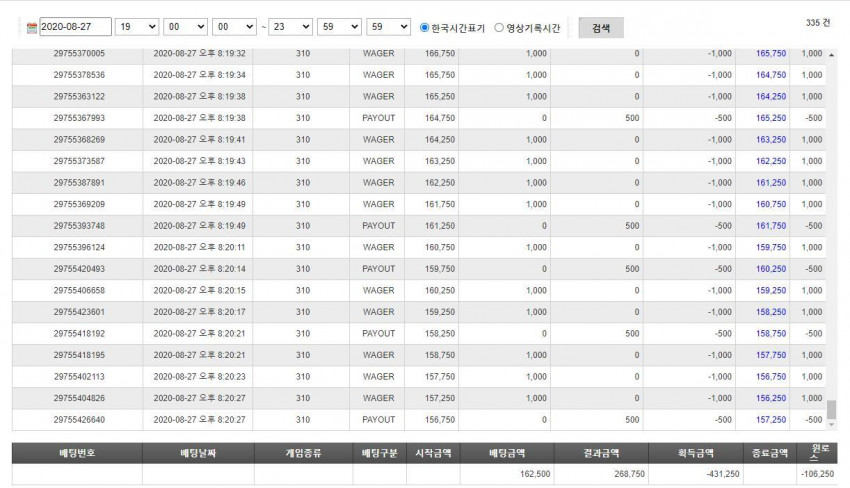
Task: Open the blue 157,250 ending amount link
Action: pyautogui.click(x=771, y=420)
